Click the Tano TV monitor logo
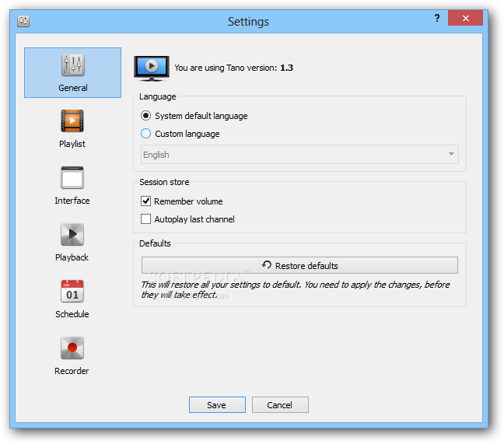This screenshot has height=444, width=504. tap(152, 68)
